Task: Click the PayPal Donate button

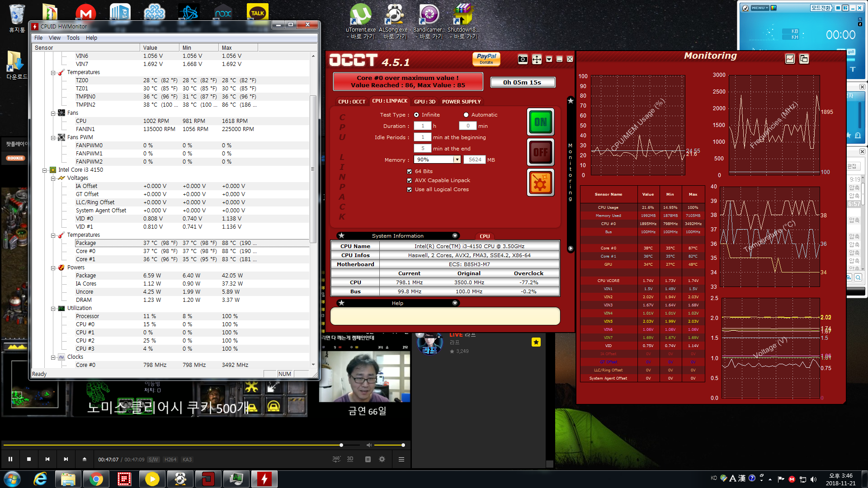Action: tap(486, 59)
